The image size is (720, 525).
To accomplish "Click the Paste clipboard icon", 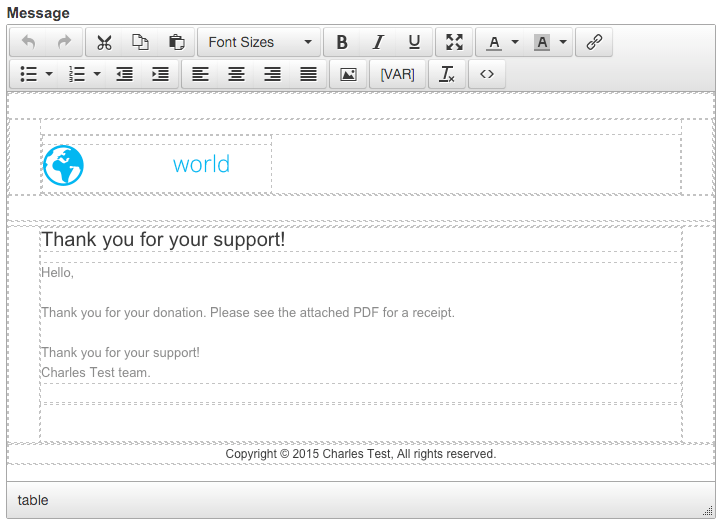I will 176,42.
